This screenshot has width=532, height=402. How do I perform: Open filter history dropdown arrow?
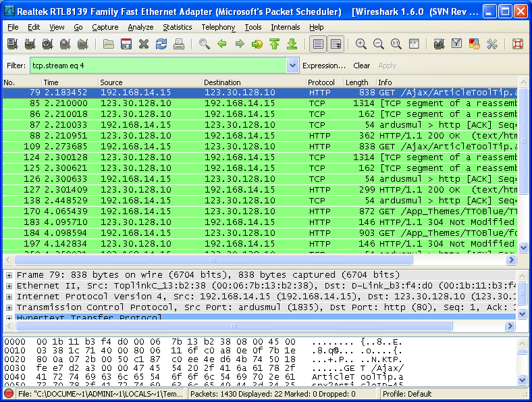292,65
